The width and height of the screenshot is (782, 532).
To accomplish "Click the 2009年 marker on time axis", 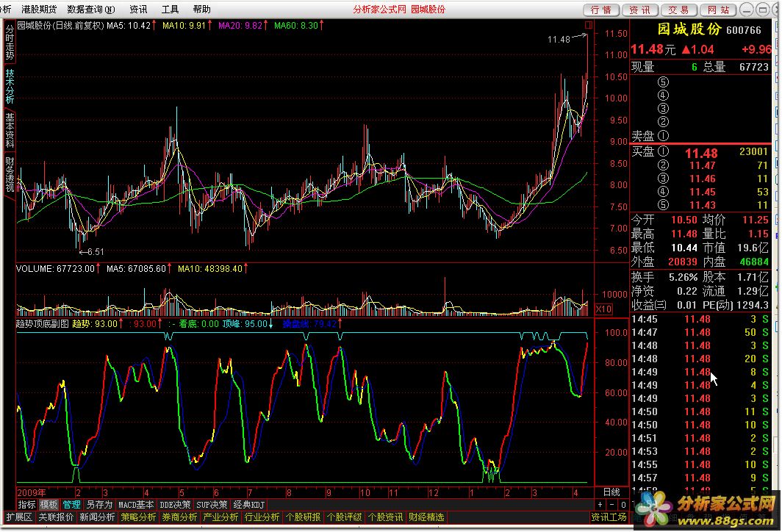I will pyautogui.click(x=32, y=492).
